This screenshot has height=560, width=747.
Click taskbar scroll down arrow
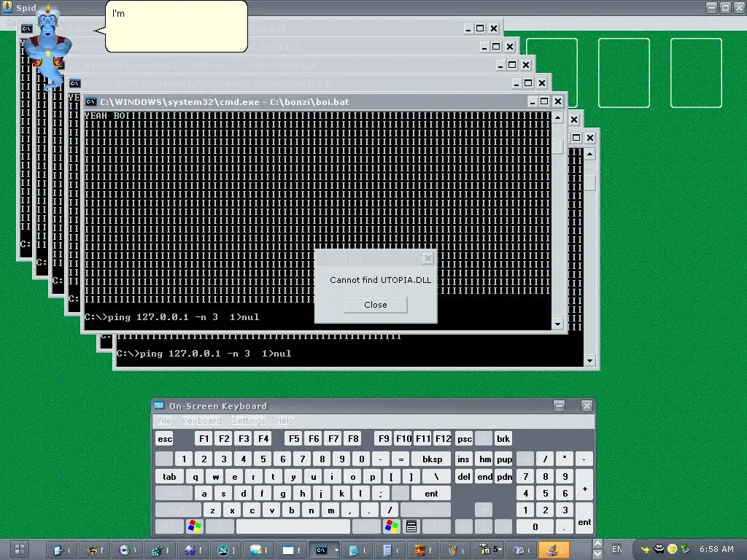pyautogui.click(x=597, y=554)
